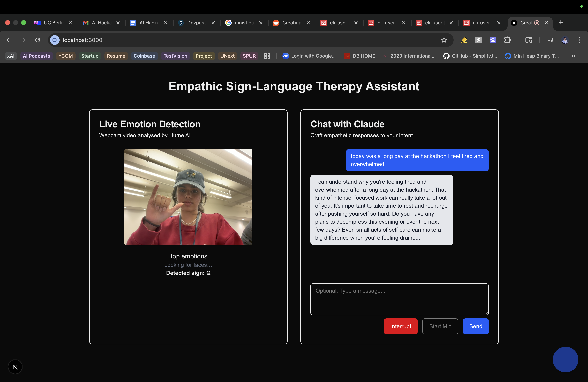This screenshot has height=382, width=588.
Task: Click the bookmark star icon in address bar
Action: coord(444,40)
